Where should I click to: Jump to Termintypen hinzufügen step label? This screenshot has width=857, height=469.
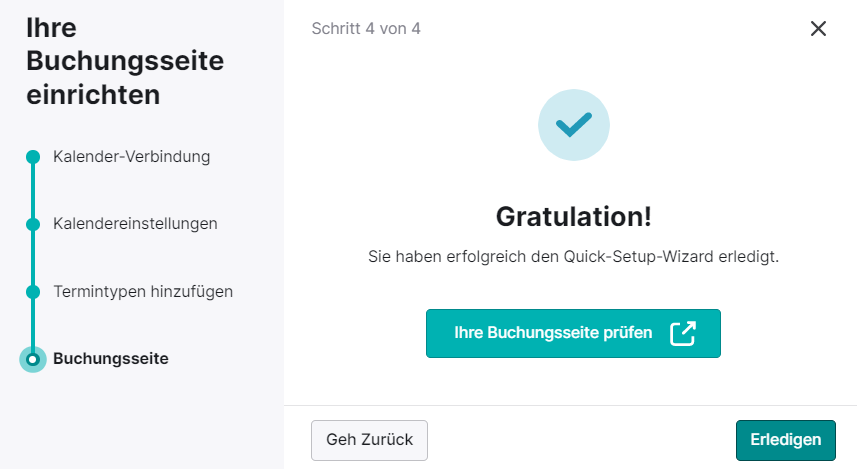pos(143,291)
